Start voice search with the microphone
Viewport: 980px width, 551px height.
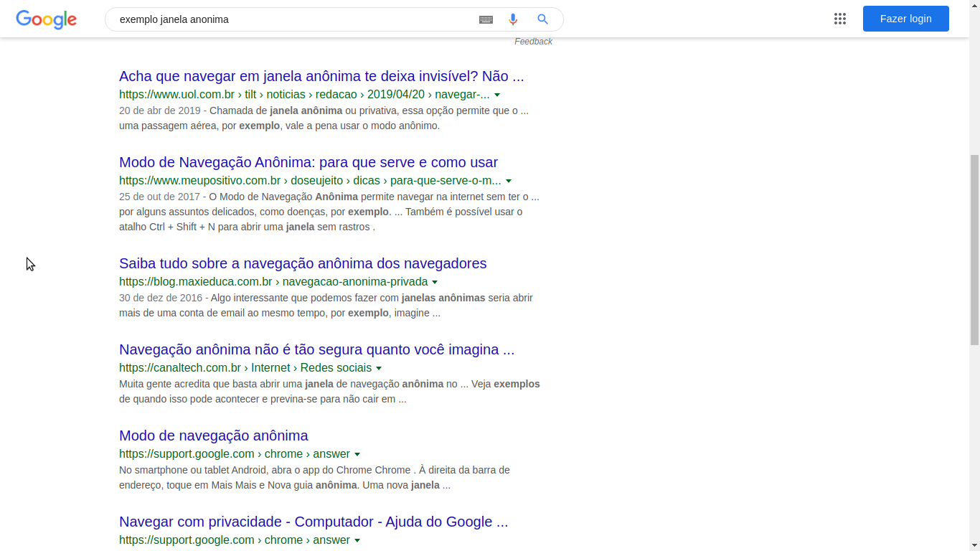point(513,19)
